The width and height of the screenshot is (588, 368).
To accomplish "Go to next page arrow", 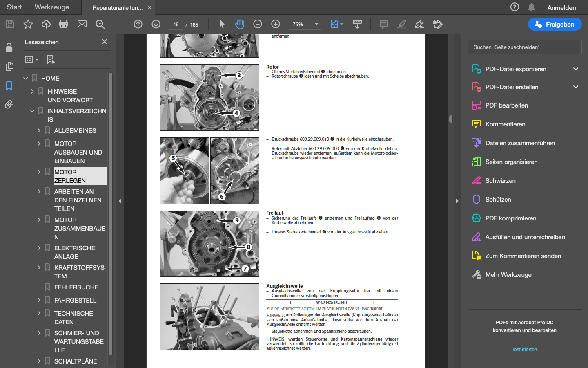I will coord(156,24).
